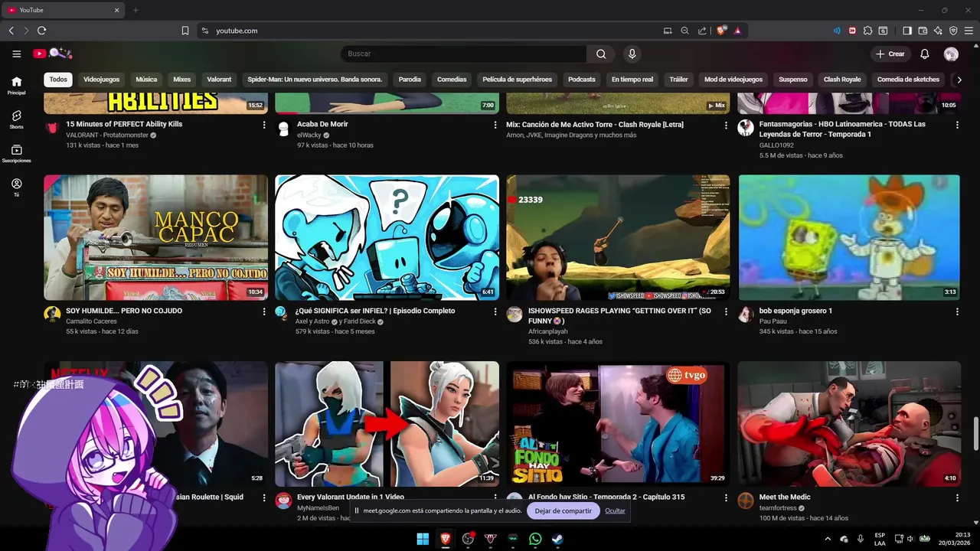Go back to the previous page
980x551 pixels.
click(x=11, y=31)
